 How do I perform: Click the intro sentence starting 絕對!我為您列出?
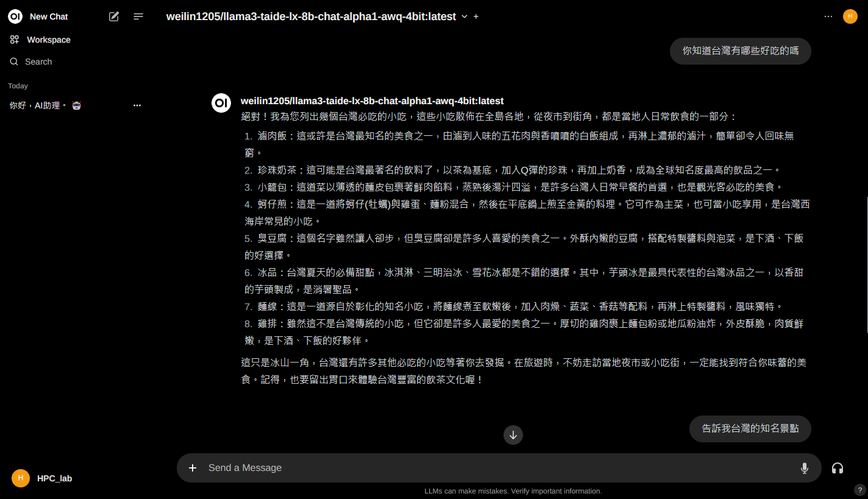(489, 116)
